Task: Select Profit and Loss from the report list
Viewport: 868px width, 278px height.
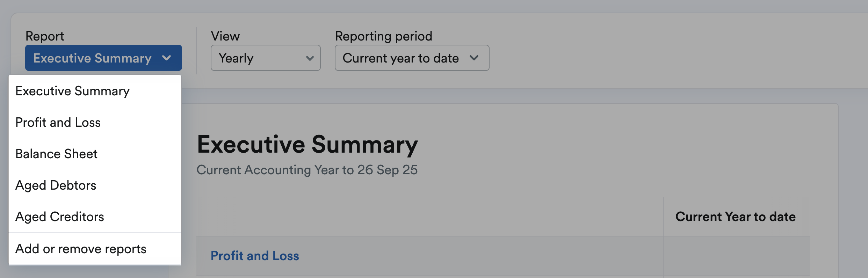Action: click(x=58, y=122)
